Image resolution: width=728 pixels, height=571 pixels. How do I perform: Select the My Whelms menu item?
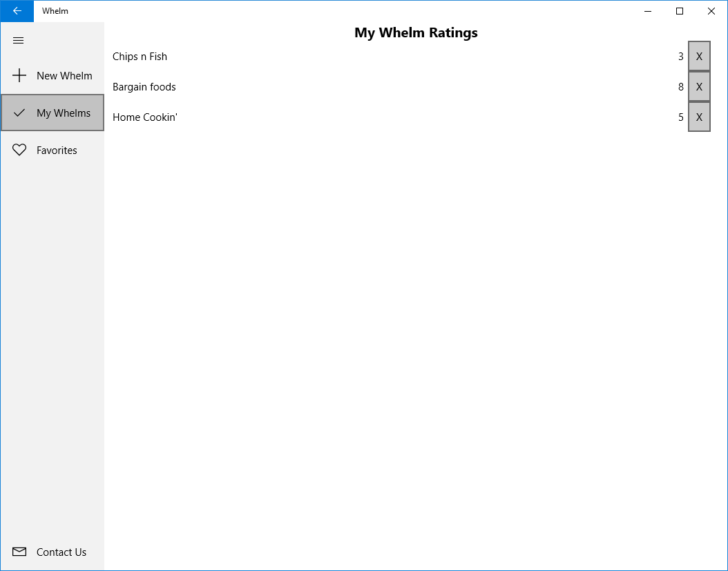(52, 113)
